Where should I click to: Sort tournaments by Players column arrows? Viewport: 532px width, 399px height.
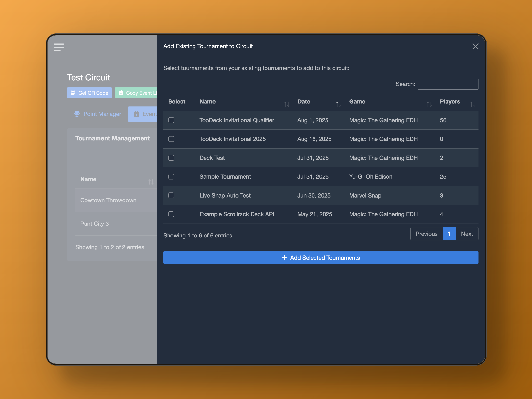click(472, 104)
